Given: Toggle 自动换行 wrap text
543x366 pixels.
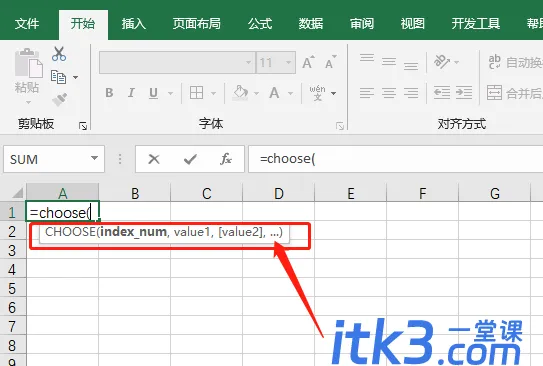Looking at the screenshot, I should (x=515, y=62).
